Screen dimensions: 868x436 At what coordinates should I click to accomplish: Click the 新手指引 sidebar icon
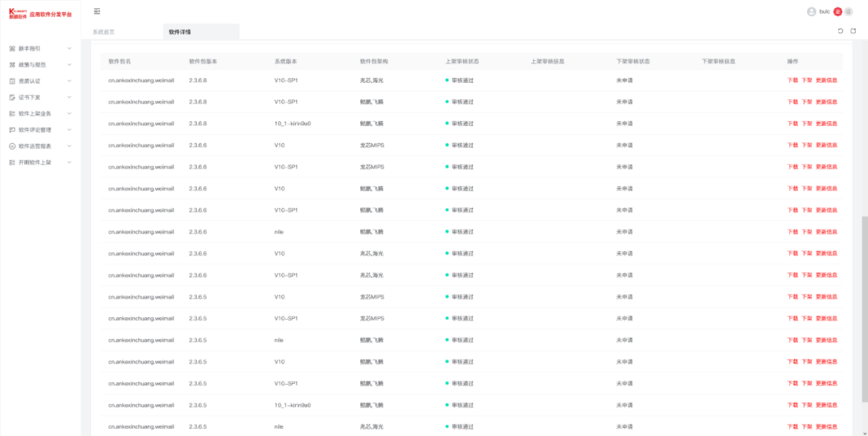click(12, 48)
